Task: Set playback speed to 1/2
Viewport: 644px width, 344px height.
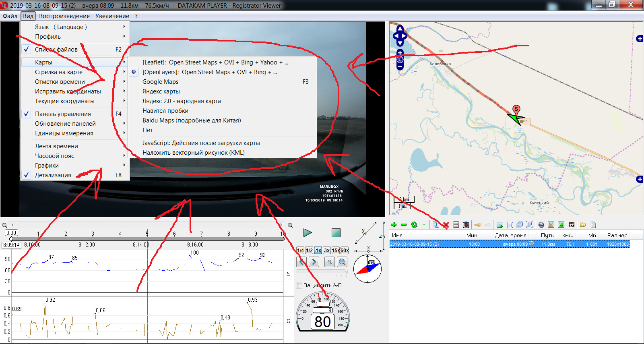Action: click(x=309, y=251)
